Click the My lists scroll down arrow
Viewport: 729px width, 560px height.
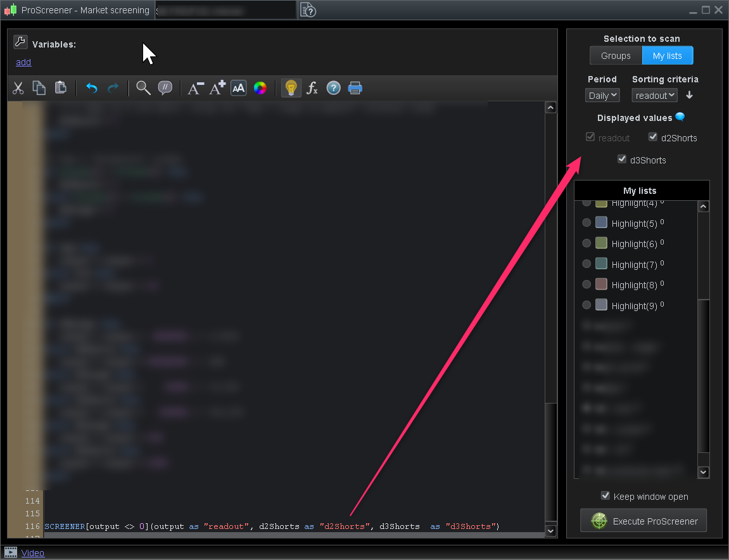click(704, 472)
